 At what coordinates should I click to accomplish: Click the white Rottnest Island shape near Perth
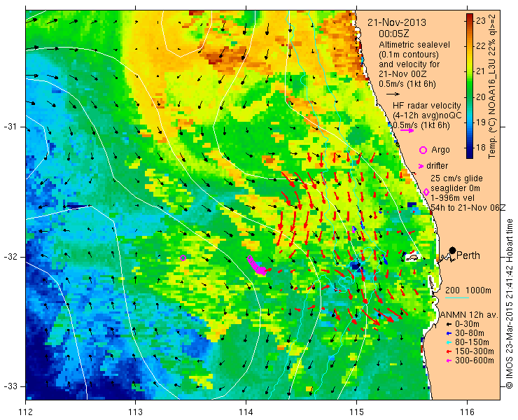412,257
